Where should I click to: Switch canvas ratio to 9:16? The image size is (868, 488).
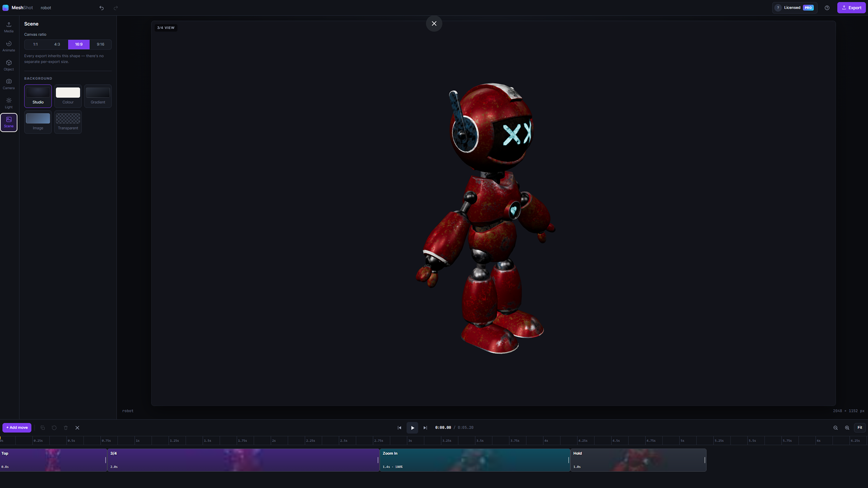coord(101,44)
